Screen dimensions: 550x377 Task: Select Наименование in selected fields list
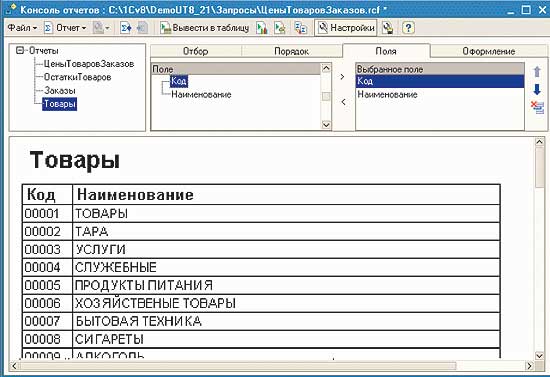[440, 94]
